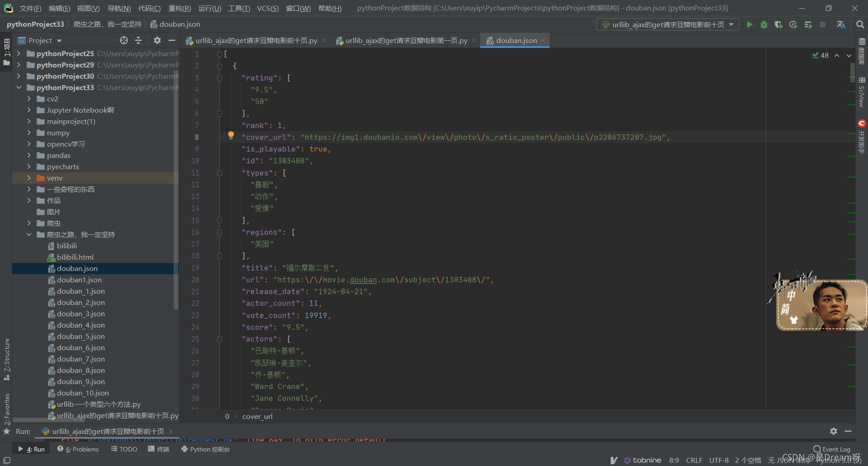
Task: Click pythonProject33 in the navigation bar
Action: (35, 24)
